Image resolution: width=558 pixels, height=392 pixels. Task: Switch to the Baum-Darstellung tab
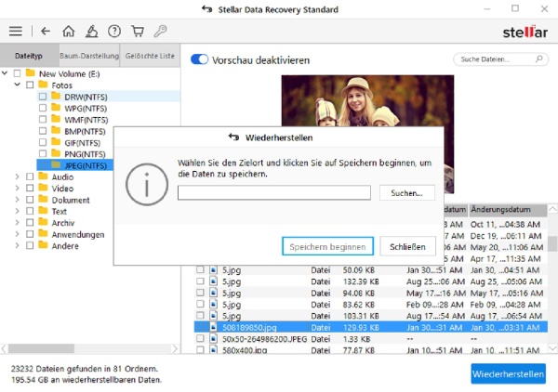tap(89, 56)
